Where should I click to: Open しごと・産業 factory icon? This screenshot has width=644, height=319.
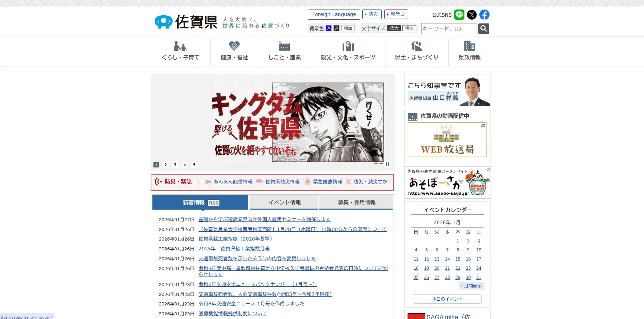(x=284, y=46)
